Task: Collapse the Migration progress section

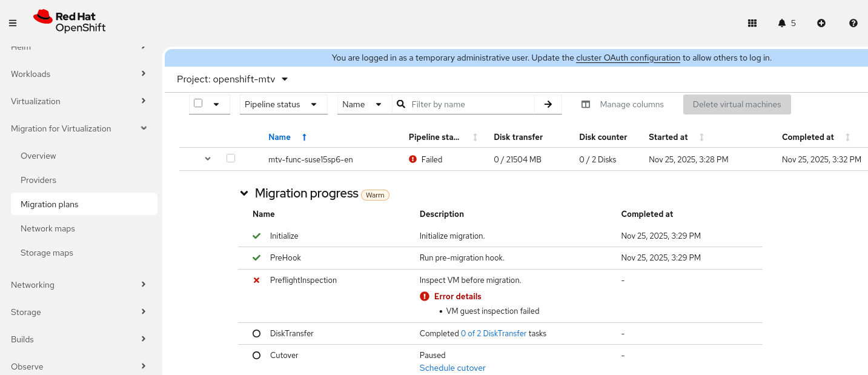Action: [x=244, y=193]
